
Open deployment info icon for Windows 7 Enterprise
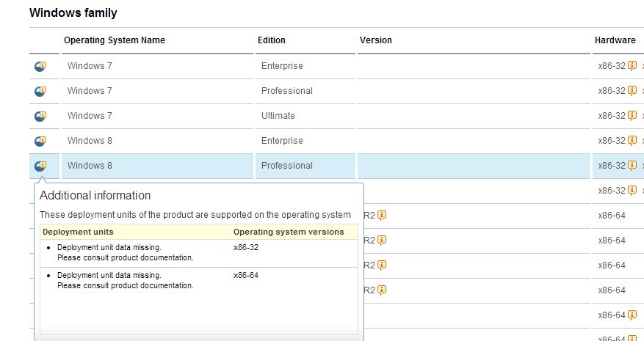tap(40, 66)
